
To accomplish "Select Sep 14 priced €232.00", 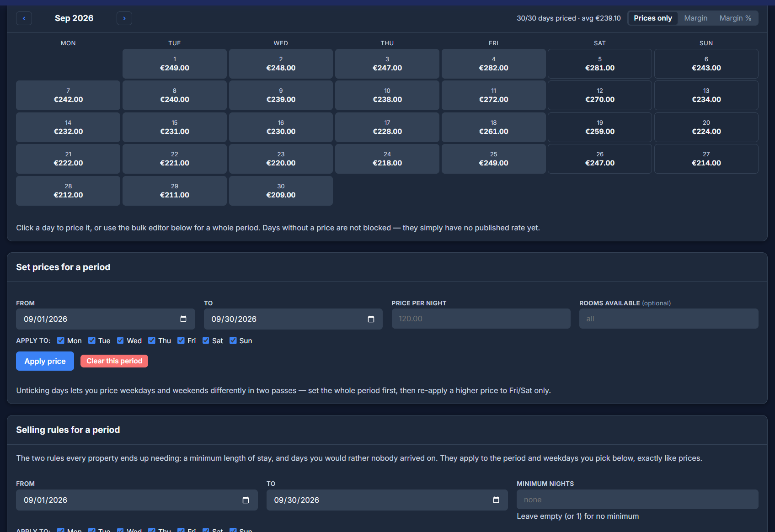I will [68, 127].
